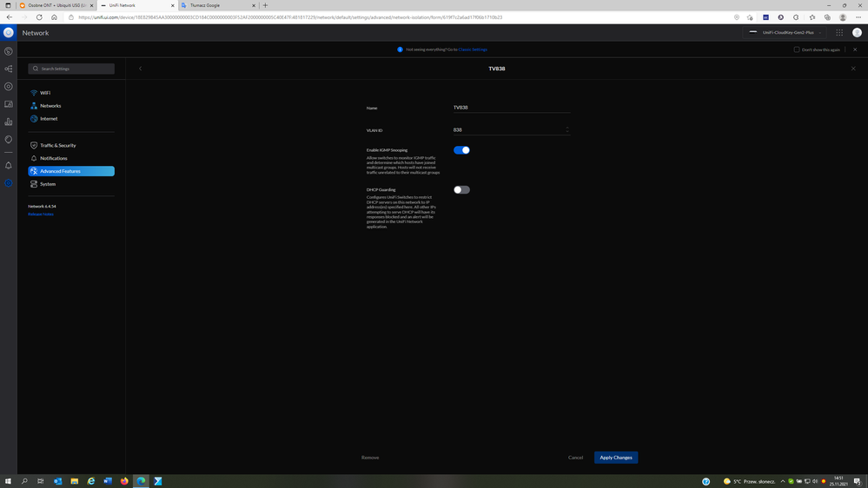Open the topology icon in left rail

(x=9, y=69)
